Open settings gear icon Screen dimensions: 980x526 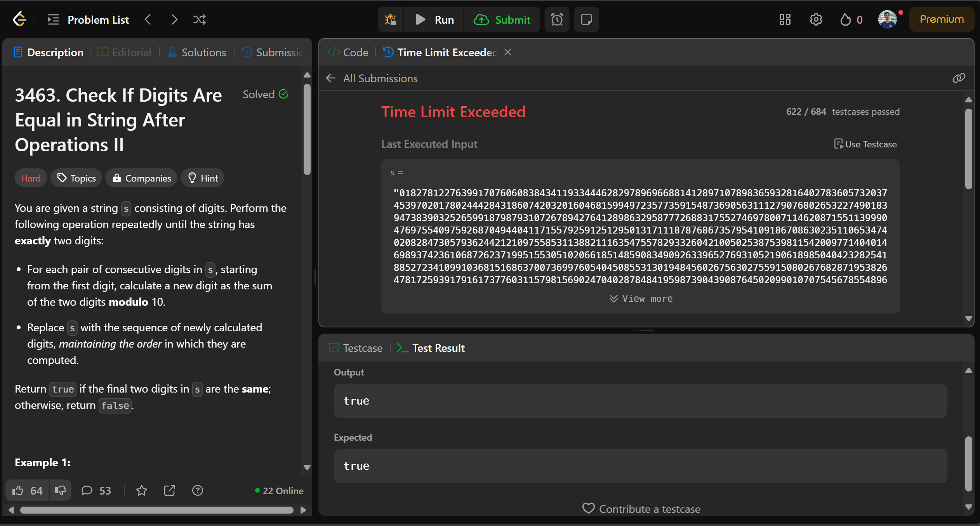point(816,19)
